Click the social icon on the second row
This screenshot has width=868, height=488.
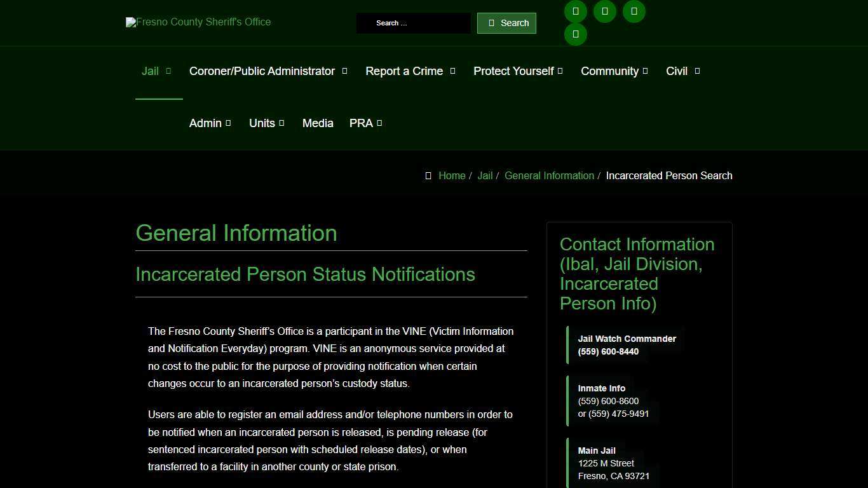pyautogui.click(x=575, y=34)
